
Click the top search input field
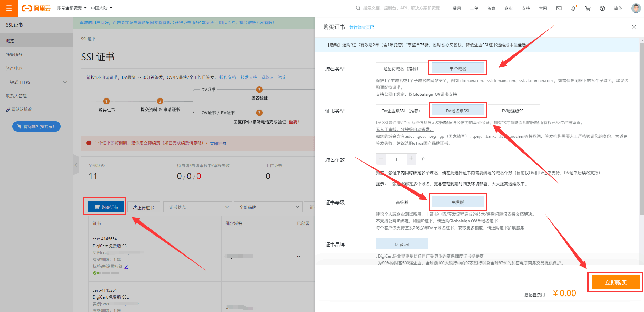(398, 8)
